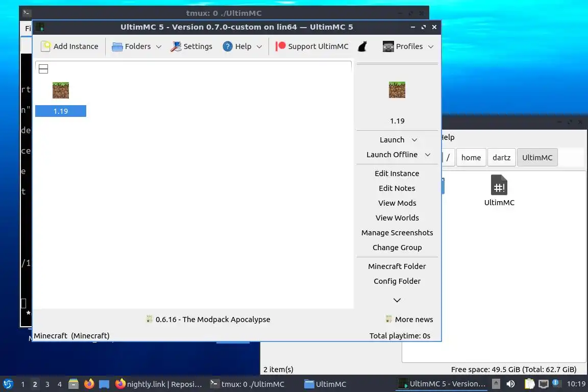Click the taskbar start menu icon
This screenshot has height=392, width=588.
point(8,384)
